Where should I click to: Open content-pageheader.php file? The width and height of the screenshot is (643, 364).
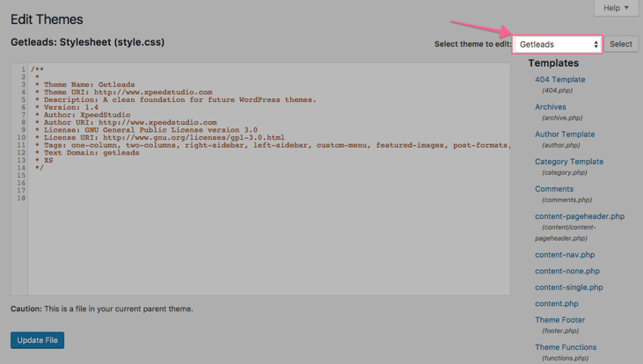580,216
